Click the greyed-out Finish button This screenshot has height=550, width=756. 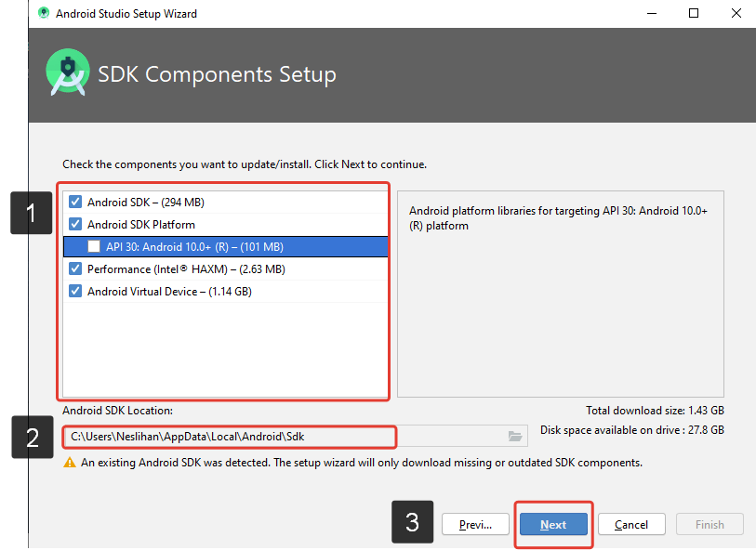point(710,525)
